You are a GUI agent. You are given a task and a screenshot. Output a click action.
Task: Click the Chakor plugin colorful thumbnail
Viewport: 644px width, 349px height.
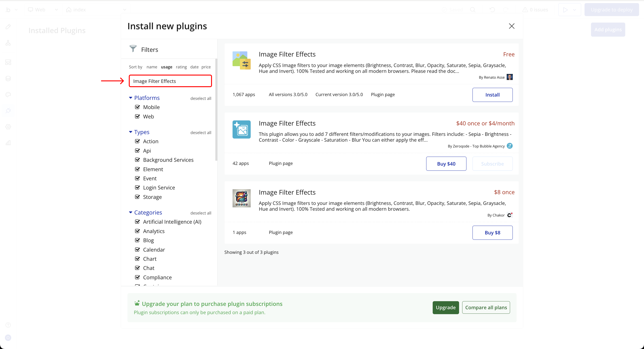pos(241,198)
